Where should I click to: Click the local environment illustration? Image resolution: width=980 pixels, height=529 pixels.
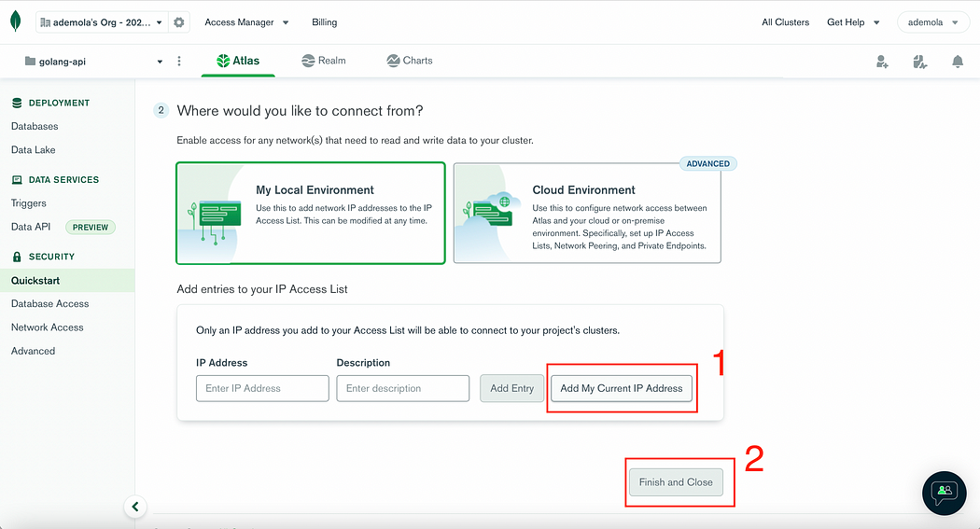click(x=212, y=216)
